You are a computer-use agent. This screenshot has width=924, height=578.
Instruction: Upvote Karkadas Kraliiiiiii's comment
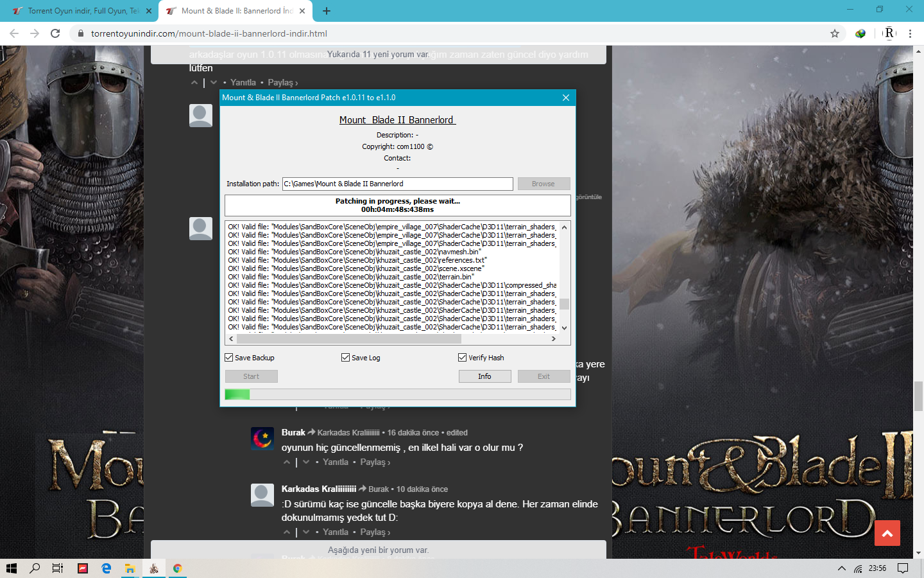point(287,532)
